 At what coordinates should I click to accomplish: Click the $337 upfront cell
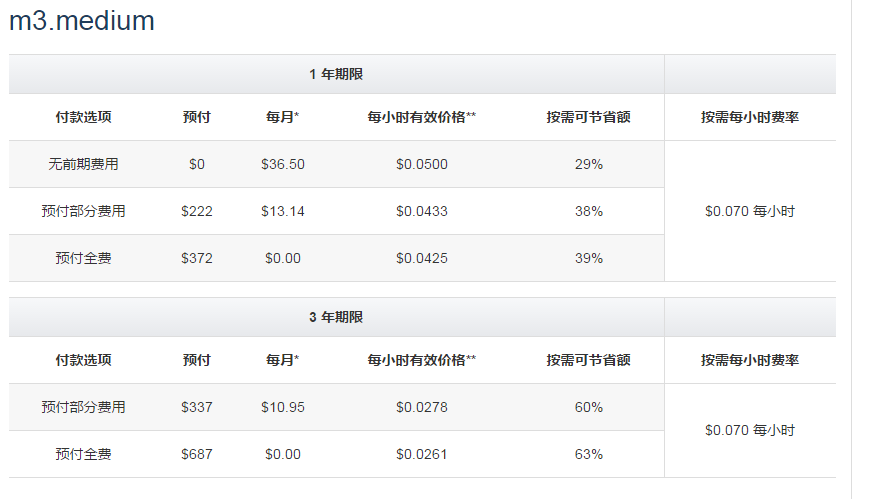(x=197, y=408)
